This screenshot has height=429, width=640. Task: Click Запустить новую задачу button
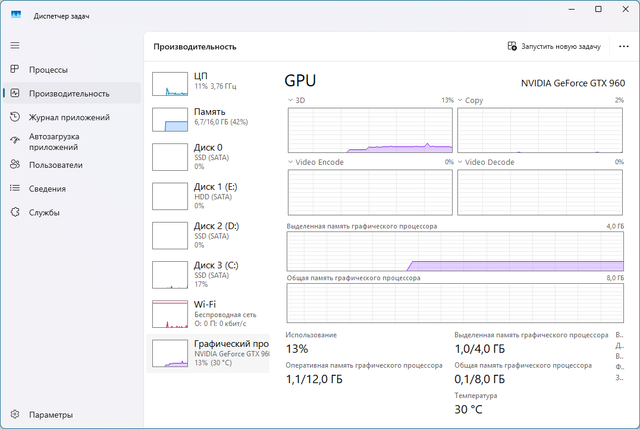(554, 47)
